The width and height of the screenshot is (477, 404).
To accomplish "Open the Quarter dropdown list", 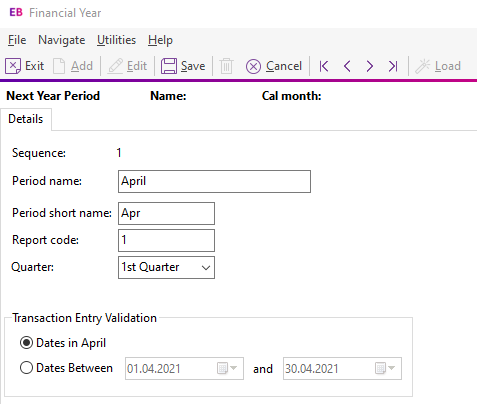I will pos(166,267).
